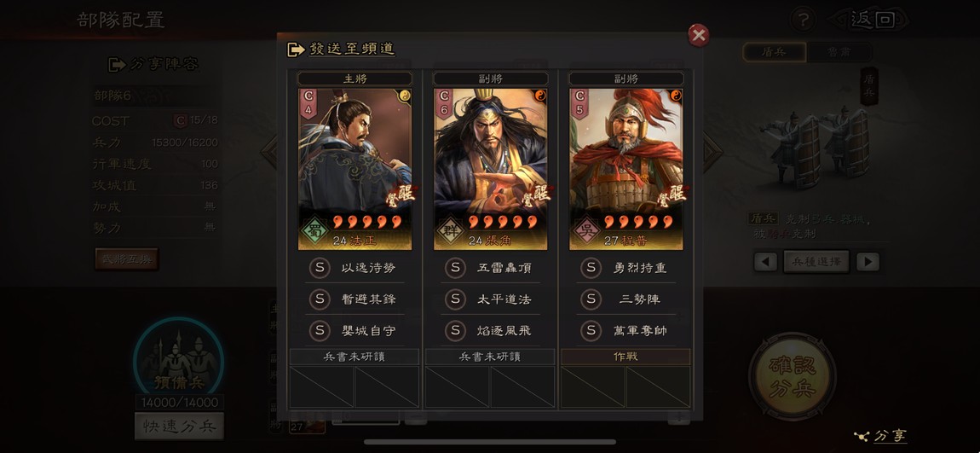Click previous troop type left arrow

pyautogui.click(x=765, y=262)
